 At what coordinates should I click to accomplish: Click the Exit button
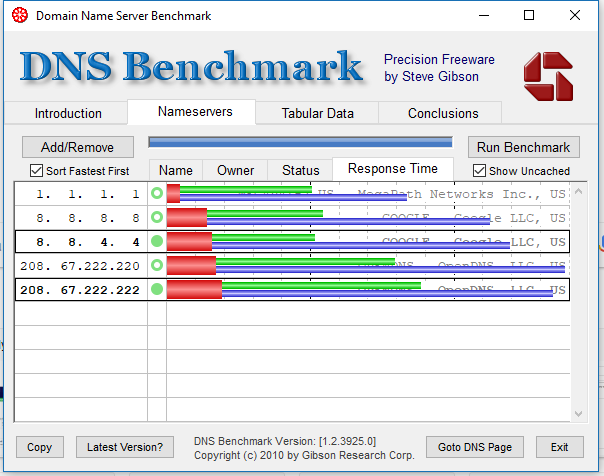(x=559, y=447)
